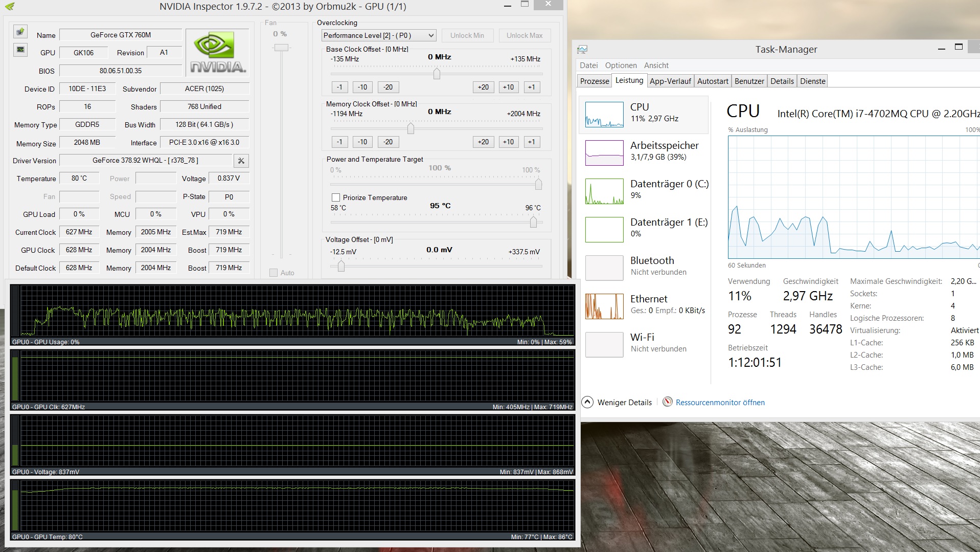Select the CPU mini graph thumbnail
Viewport: 980px width, 552px height.
(604, 115)
